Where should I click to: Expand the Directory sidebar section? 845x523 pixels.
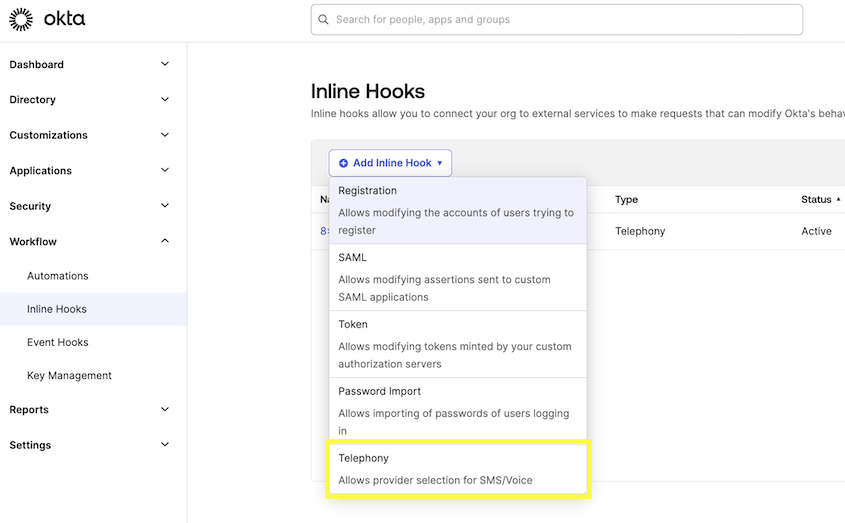point(165,100)
